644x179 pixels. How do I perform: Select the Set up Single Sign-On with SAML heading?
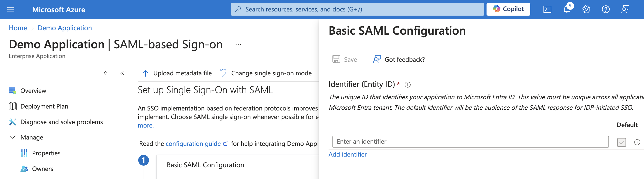[205, 90]
